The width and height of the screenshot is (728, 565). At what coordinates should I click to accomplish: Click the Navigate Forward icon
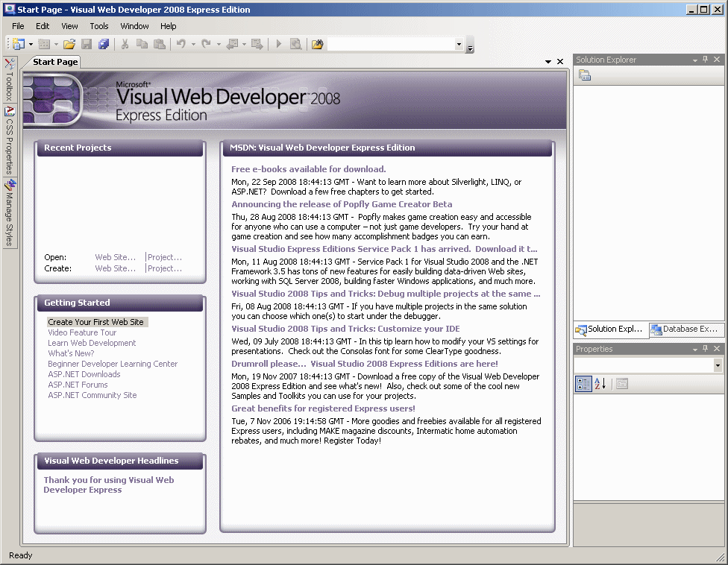[x=257, y=44]
